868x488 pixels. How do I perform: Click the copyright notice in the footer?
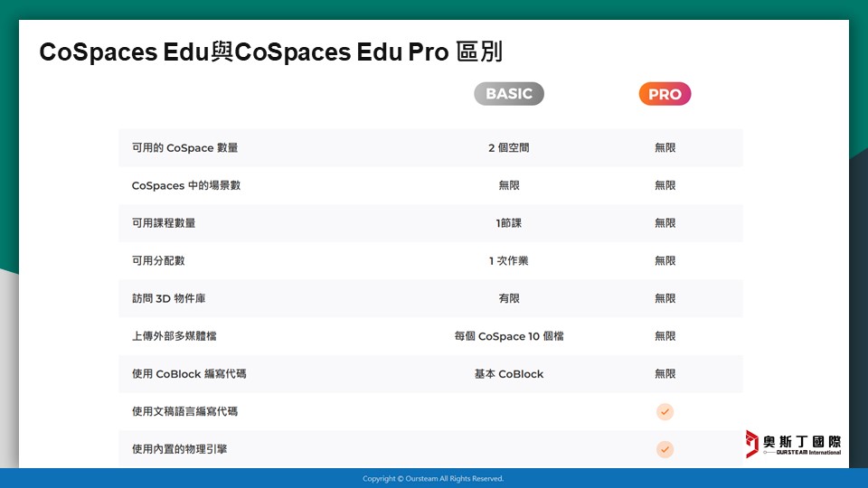click(433, 479)
